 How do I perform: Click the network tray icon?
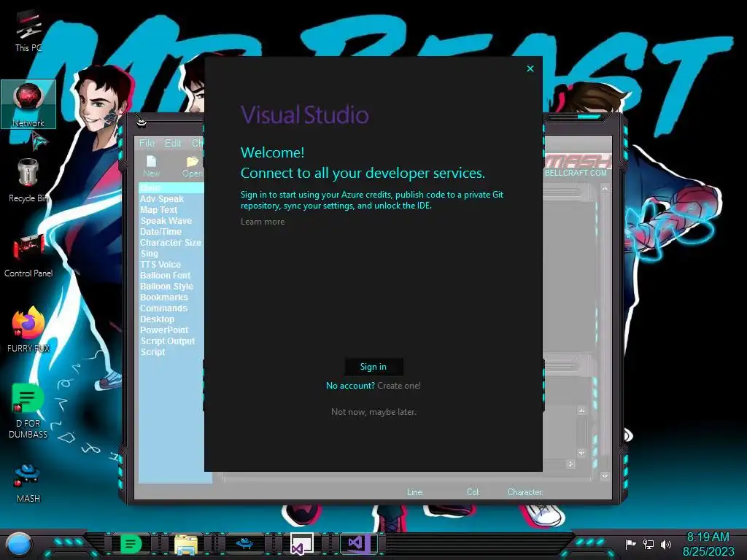pyautogui.click(x=649, y=544)
